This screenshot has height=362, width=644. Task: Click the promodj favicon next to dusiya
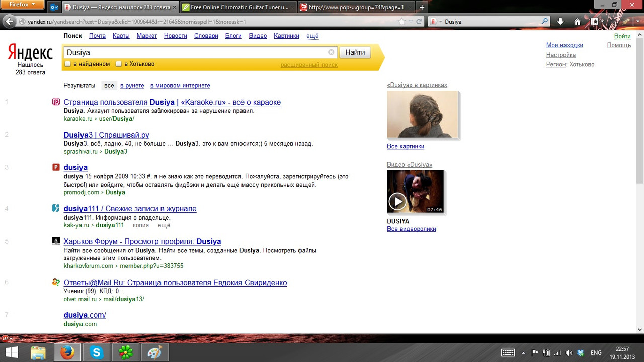pos(56,167)
